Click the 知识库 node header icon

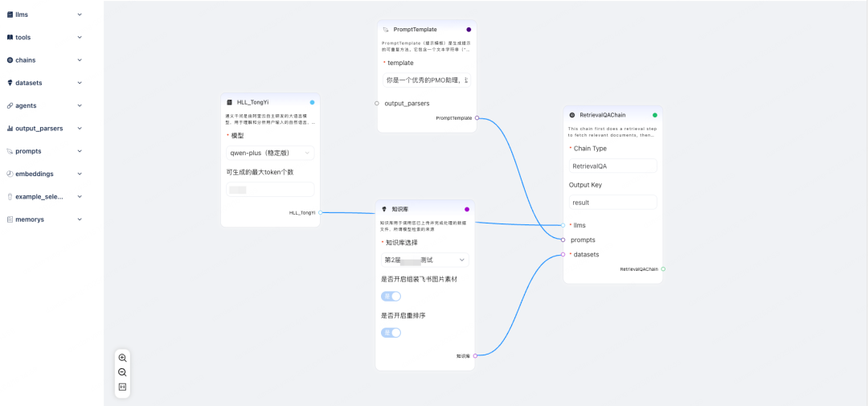coord(384,209)
